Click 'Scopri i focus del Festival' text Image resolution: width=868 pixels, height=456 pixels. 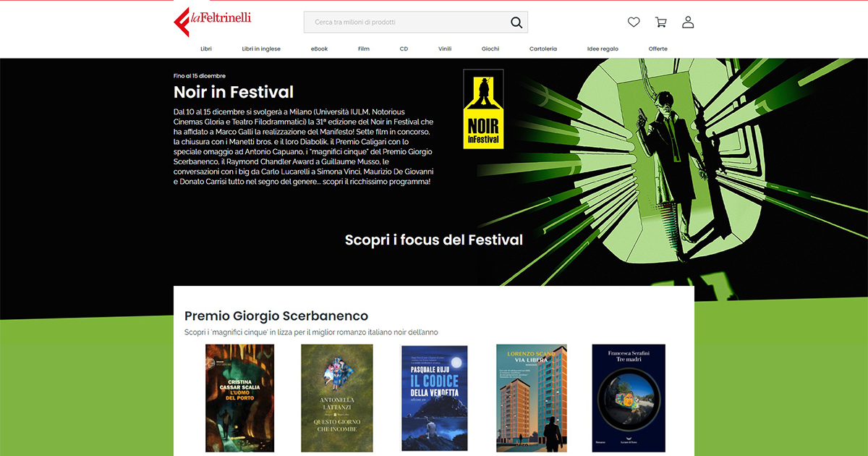pyautogui.click(x=434, y=240)
